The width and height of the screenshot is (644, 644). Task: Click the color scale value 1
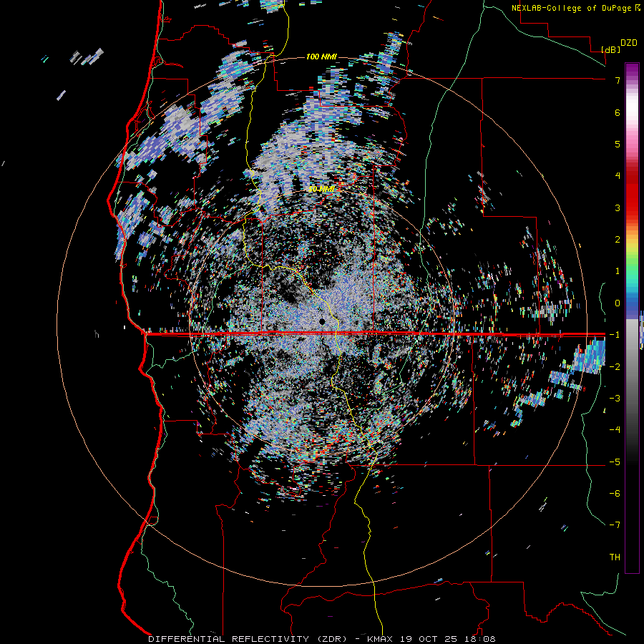[x=618, y=271]
